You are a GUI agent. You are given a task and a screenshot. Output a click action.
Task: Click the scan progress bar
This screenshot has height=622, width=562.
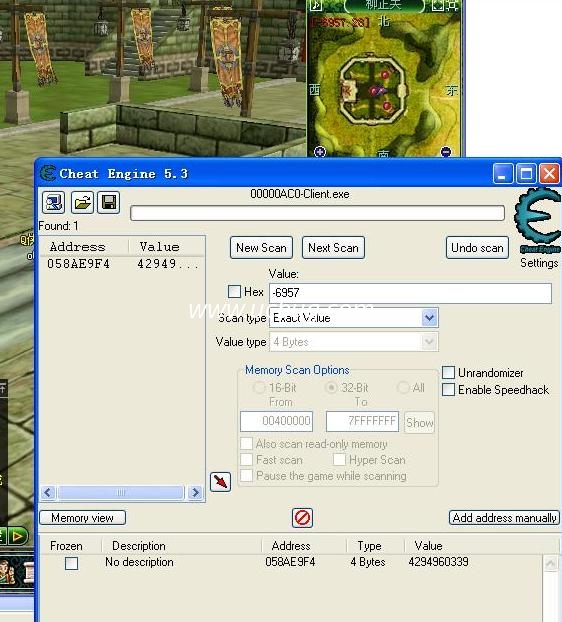(x=317, y=213)
